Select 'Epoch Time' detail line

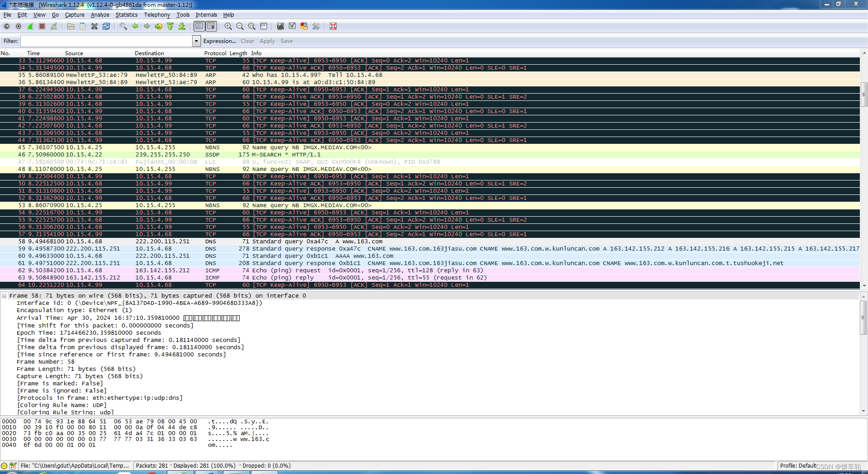89,333
